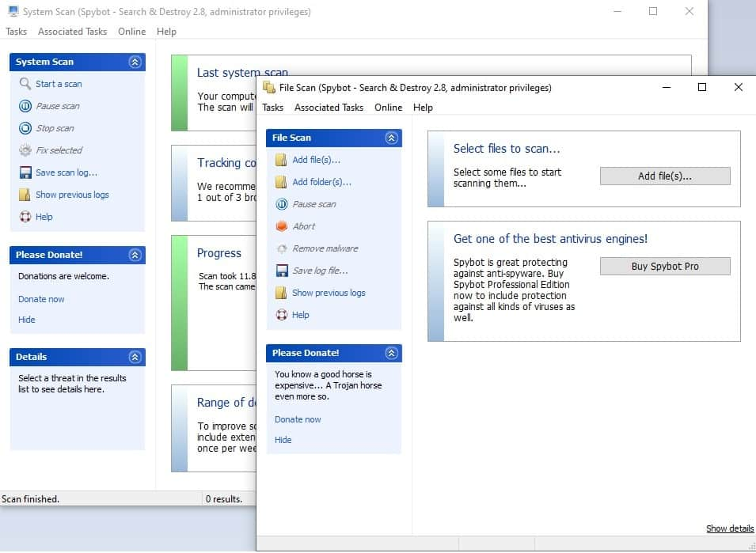
Task: Click 'Scan finished.' status bar text
Action: 30,499
